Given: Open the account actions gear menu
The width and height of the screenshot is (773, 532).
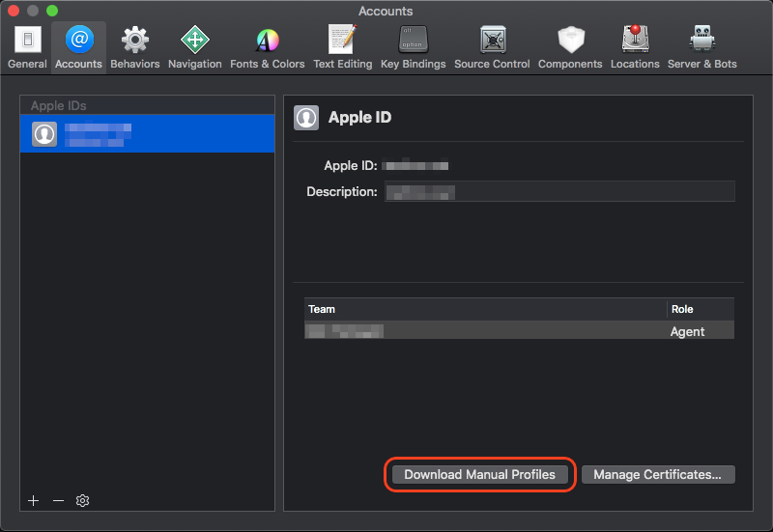Looking at the screenshot, I should pyautogui.click(x=82, y=500).
